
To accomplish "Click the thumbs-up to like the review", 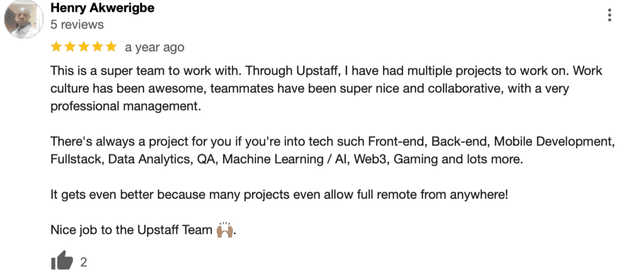I will click(62, 260).
